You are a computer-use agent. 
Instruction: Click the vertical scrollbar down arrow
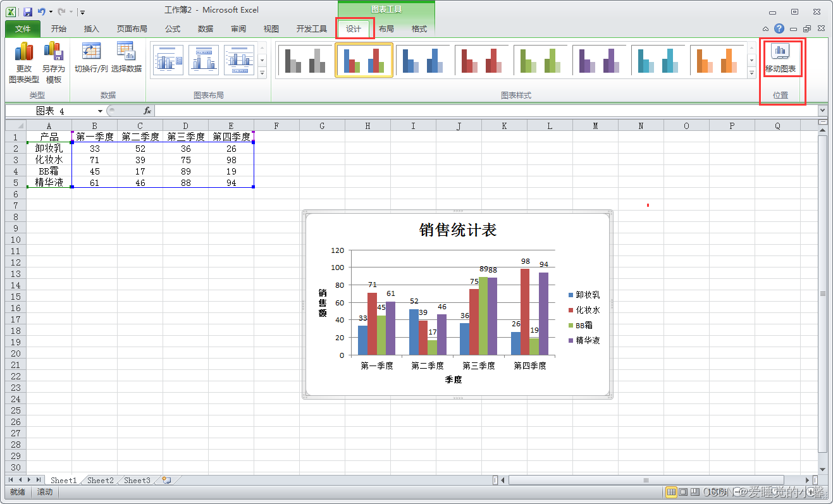[822, 469]
